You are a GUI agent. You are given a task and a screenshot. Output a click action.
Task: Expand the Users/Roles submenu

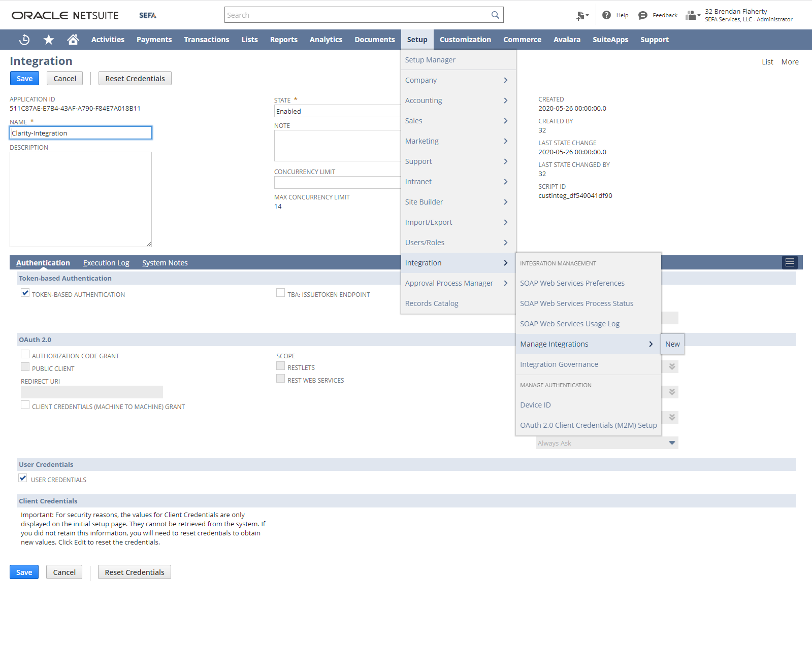[x=458, y=243]
